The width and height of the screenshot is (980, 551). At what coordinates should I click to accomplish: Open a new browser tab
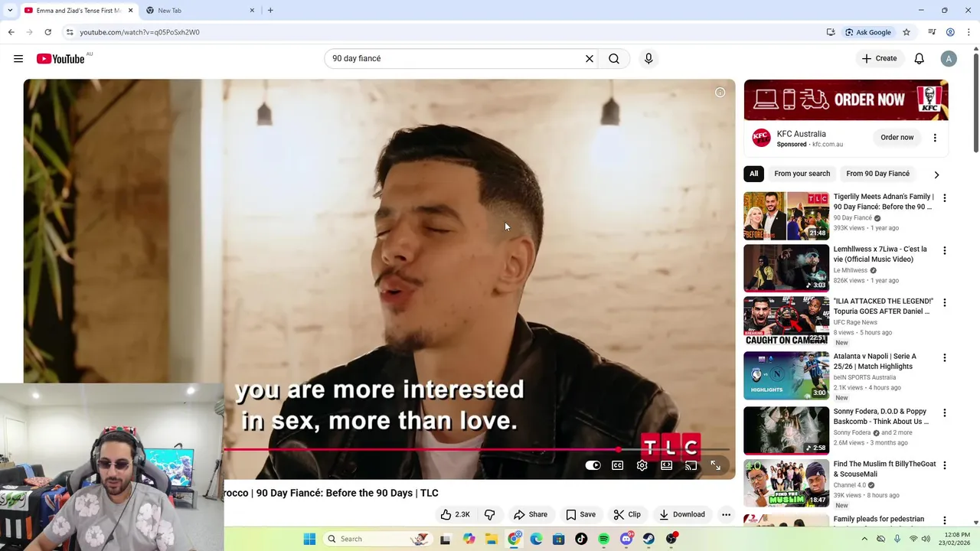[270, 11]
